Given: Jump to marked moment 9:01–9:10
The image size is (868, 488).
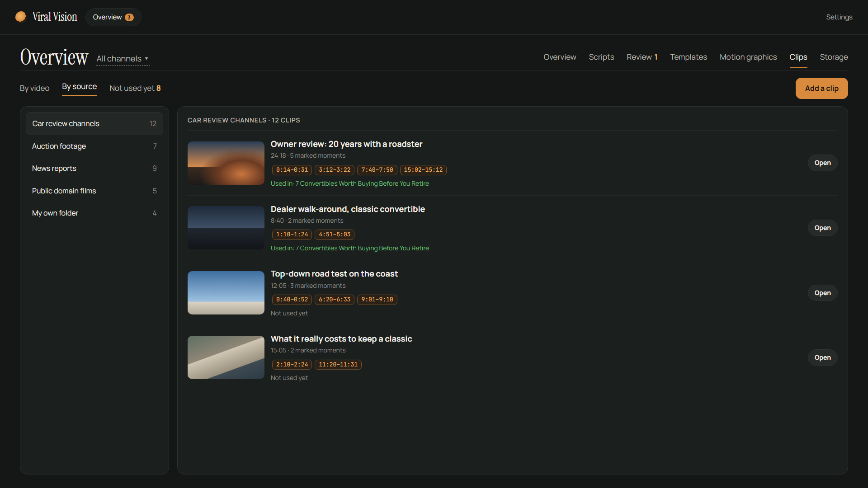Looking at the screenshot, I should (x=377, y=300).
